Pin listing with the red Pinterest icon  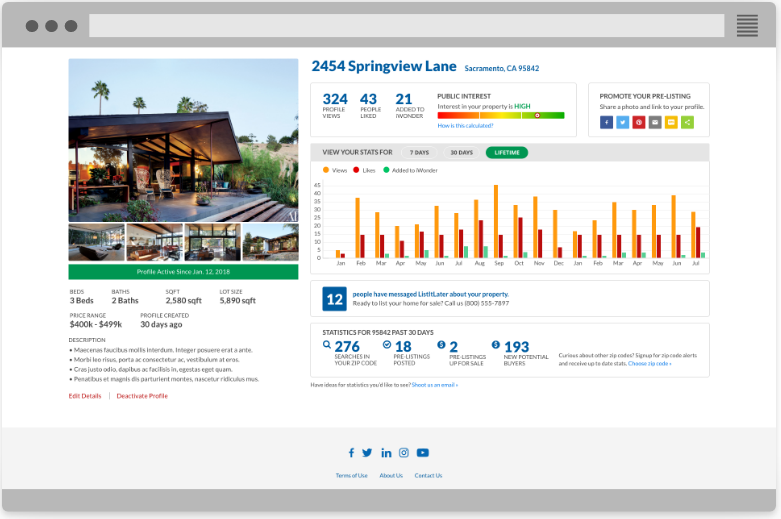pos(639,122)
